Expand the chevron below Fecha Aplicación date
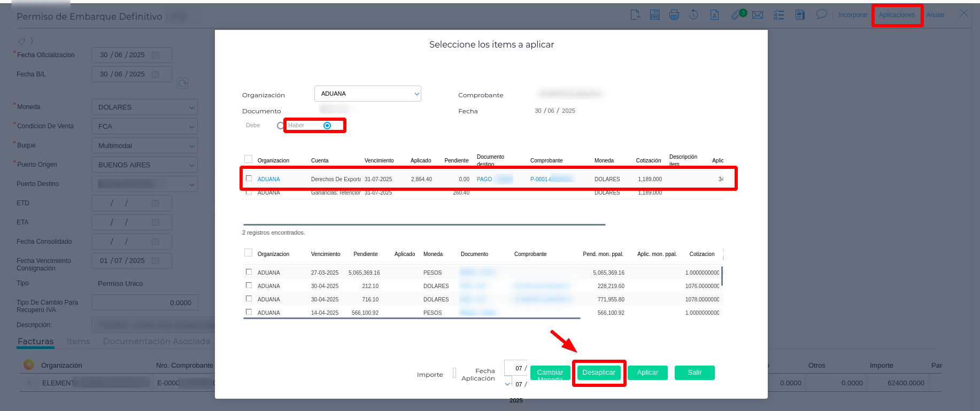Viewport: 980px width, 411px height. 508,384
